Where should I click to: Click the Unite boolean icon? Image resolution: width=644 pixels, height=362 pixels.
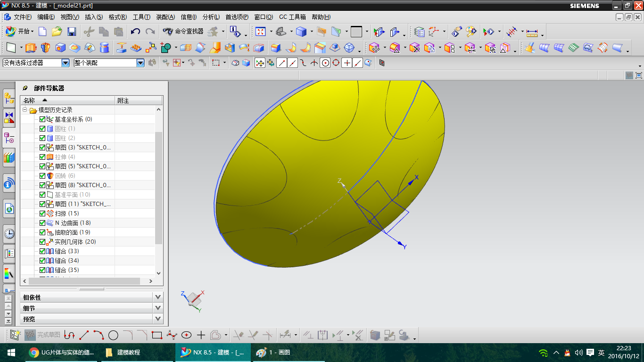(165, 48)
